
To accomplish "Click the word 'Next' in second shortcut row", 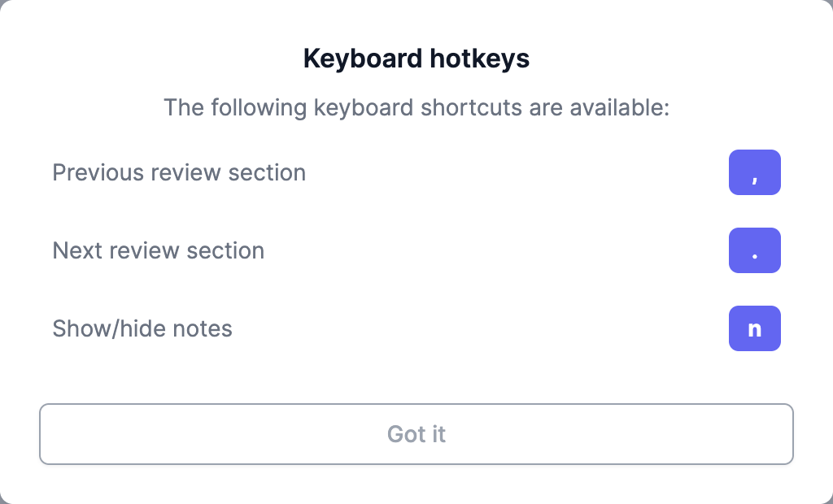I will [x=76, y=250].
